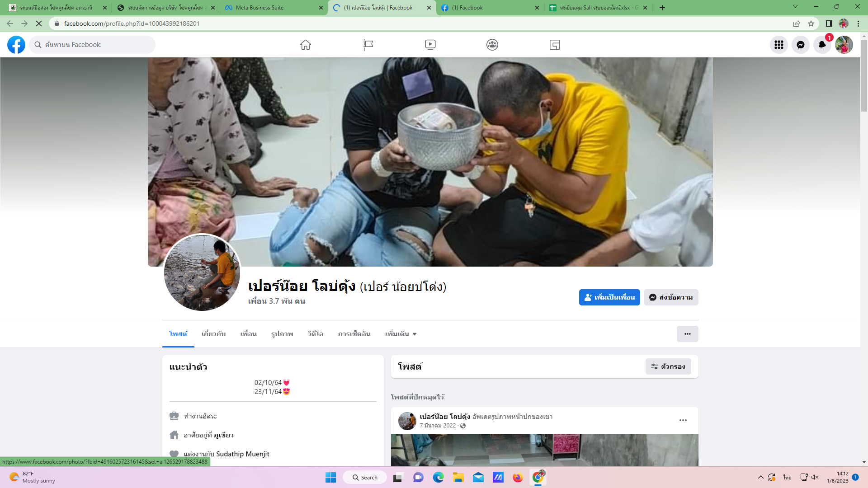Open the profile picture thumbnail

pyautogui.click(x=202, y=272)
